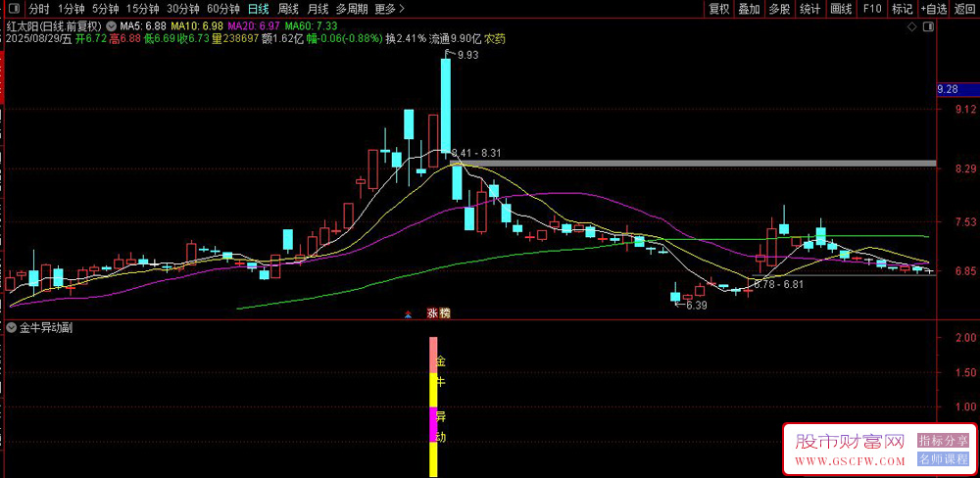Select the 15分钟 period tab
The image size is (980, 478).
coord(140,9)
